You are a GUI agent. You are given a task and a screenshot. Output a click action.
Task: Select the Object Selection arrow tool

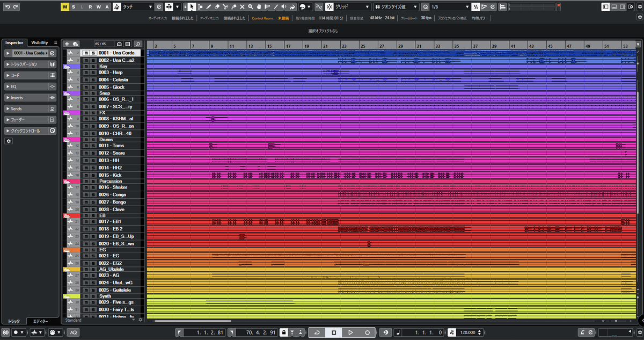point(192,7)
